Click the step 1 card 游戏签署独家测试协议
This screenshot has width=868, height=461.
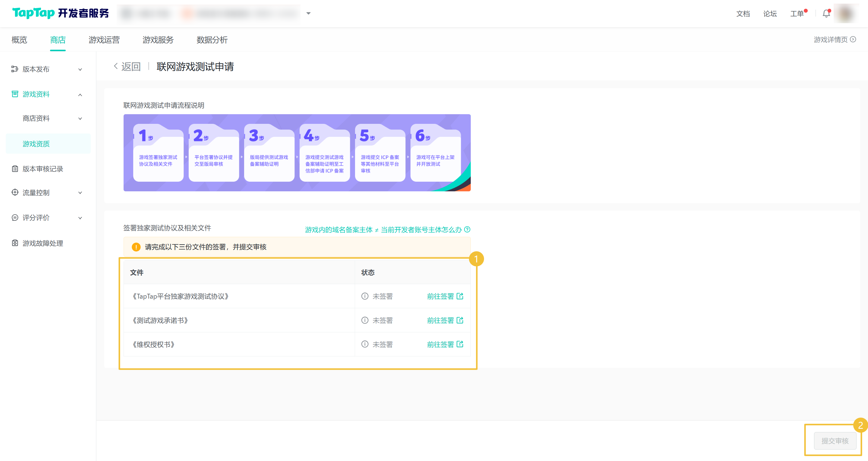pyautogui.click(x=158, y=153)
